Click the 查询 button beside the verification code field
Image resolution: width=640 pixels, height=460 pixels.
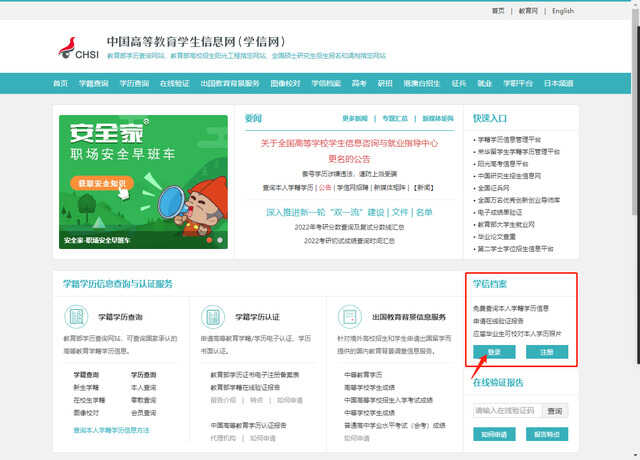[555, 411]
